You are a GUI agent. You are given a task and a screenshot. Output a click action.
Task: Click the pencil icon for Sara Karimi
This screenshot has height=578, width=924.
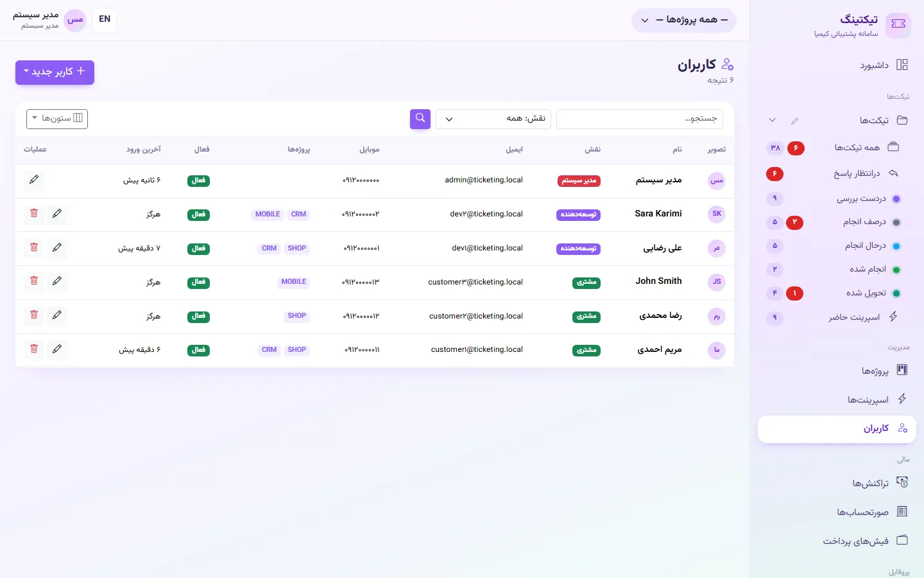click(57, 214)
